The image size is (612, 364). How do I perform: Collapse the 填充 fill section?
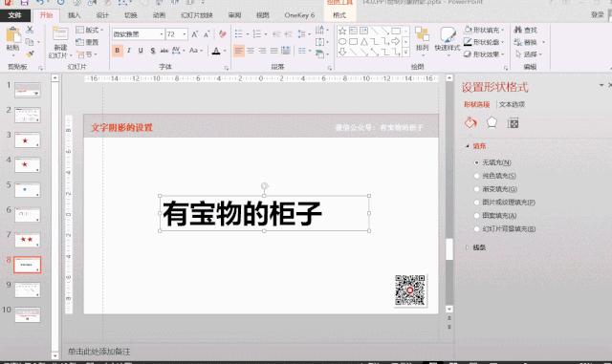coord(468,146)
